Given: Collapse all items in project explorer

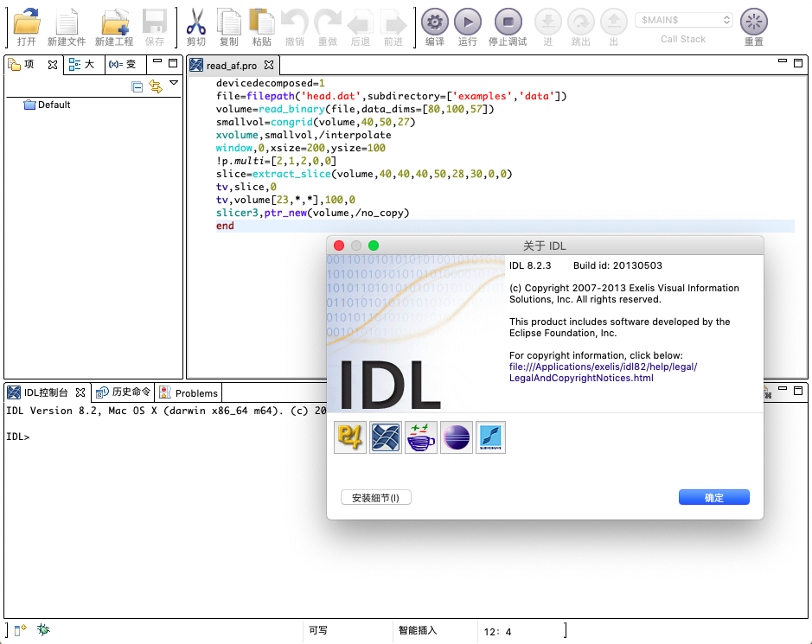Looking at the screenshot, I should (x=137, y=86).
